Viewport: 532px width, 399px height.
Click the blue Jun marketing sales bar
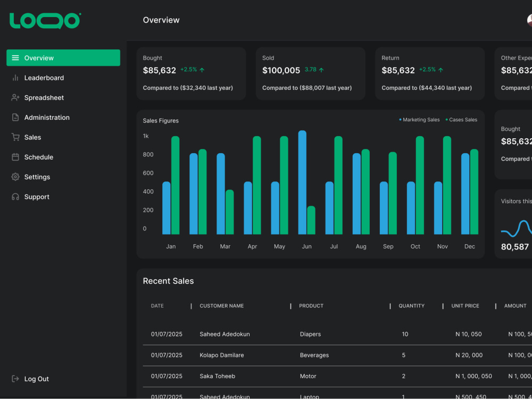(x=302, y=182)
